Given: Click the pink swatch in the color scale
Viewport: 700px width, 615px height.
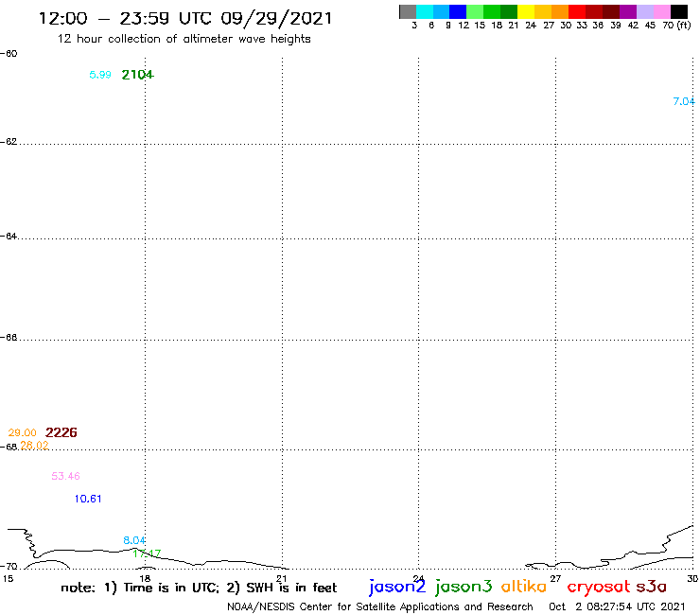Looking at the screenshot, I should [x=662, y=11].
